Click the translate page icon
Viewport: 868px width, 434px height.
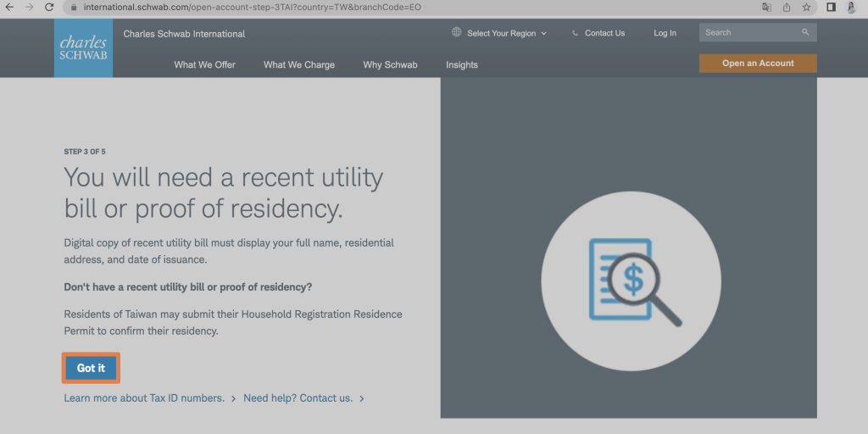click(x=766, y=7)
